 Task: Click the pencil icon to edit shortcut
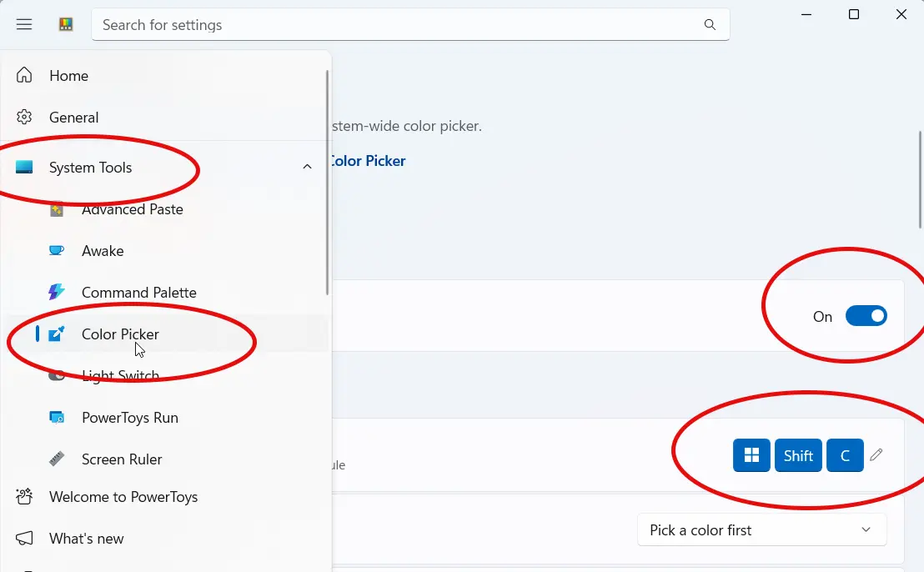point(876,454)
